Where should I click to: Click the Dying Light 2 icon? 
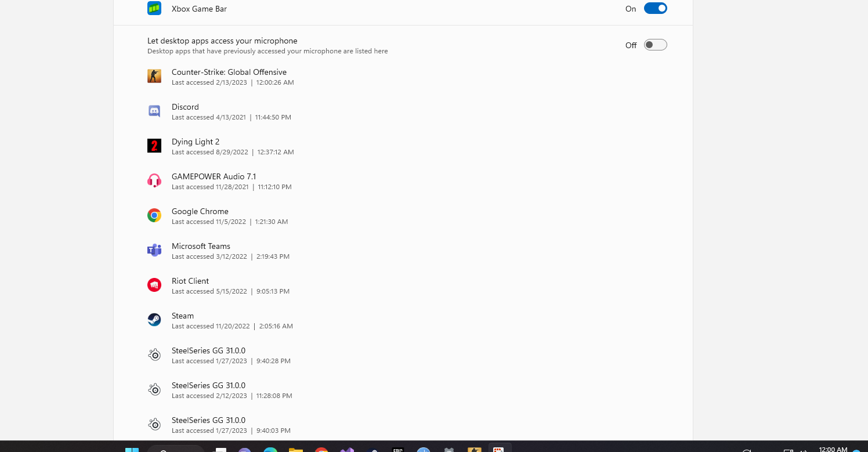click(x=154, y=146)
